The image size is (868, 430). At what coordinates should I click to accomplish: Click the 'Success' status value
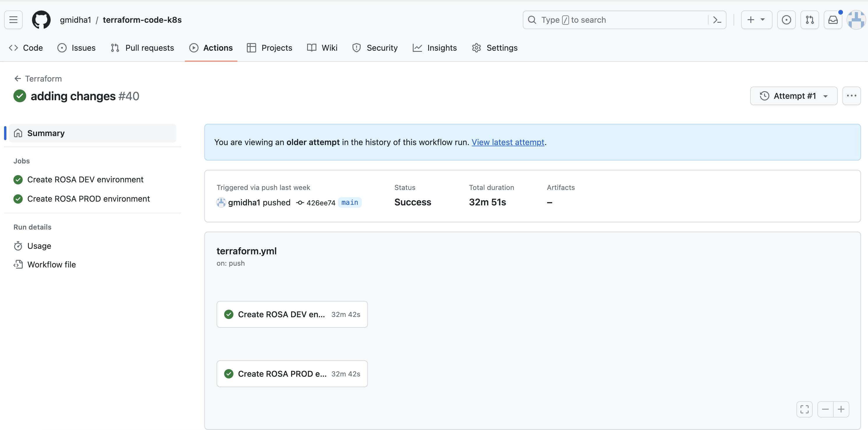tap(413, 202)
